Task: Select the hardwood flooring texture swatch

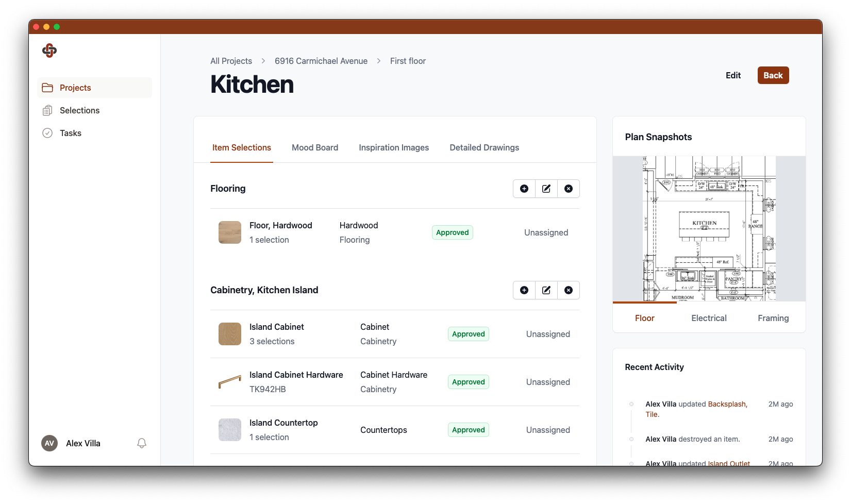Action: click(x=229, y=232)
